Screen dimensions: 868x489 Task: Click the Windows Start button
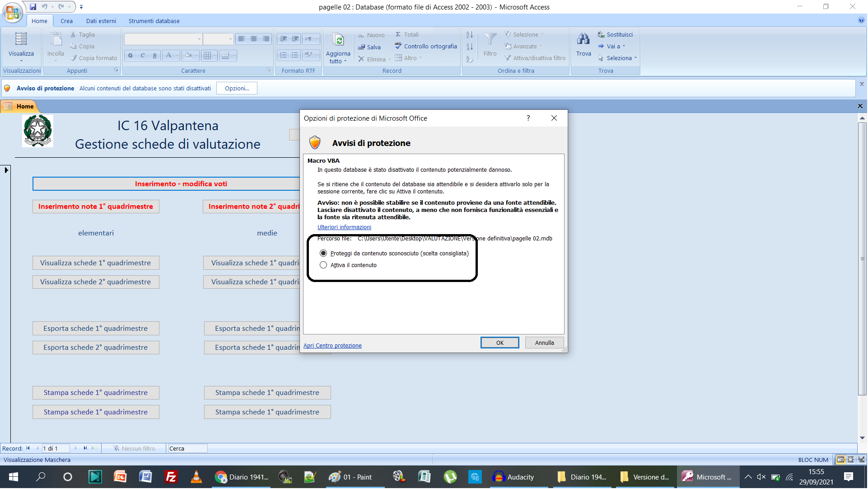click(x=13, y=477)
